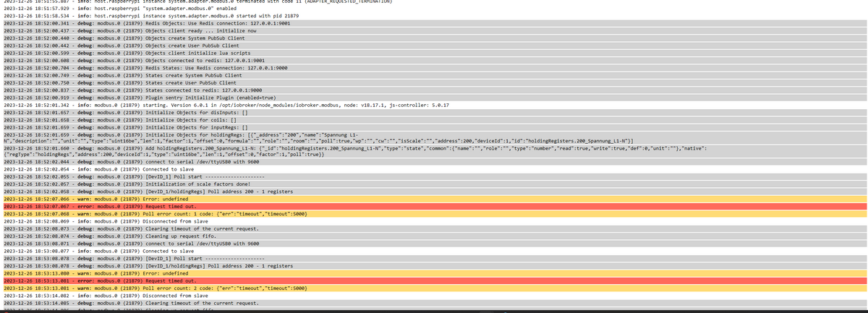
Task: Select 'Plugin sentry Initialize Plugin (enabled=true)' line
Action: (434, 97)
